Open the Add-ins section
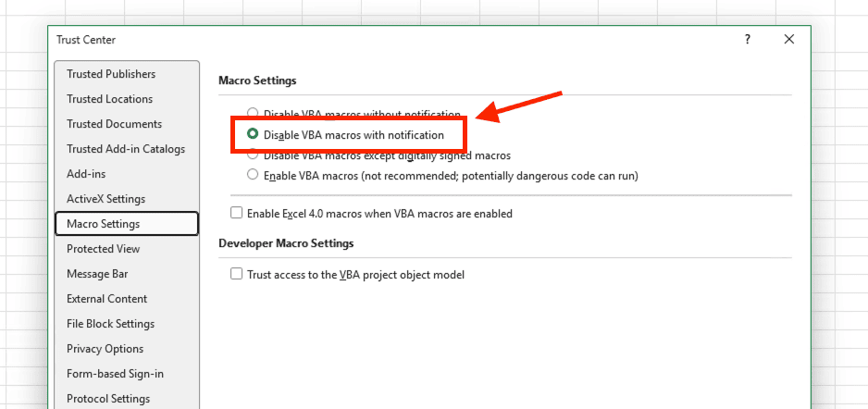Image resolution: width=868 pixels, height=409 pixels. 86,174
